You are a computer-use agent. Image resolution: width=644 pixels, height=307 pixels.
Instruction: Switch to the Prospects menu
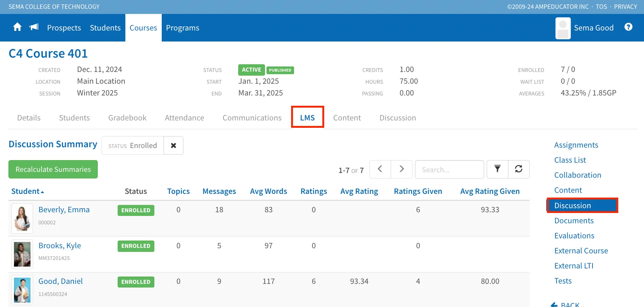tap(64, 28)
